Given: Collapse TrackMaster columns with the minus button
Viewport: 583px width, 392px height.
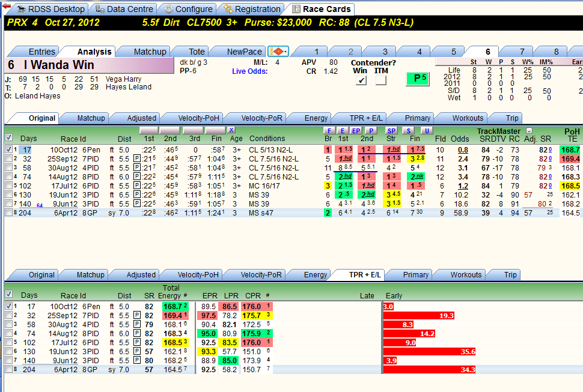Looking at the screenshot, I should point(529,131).
